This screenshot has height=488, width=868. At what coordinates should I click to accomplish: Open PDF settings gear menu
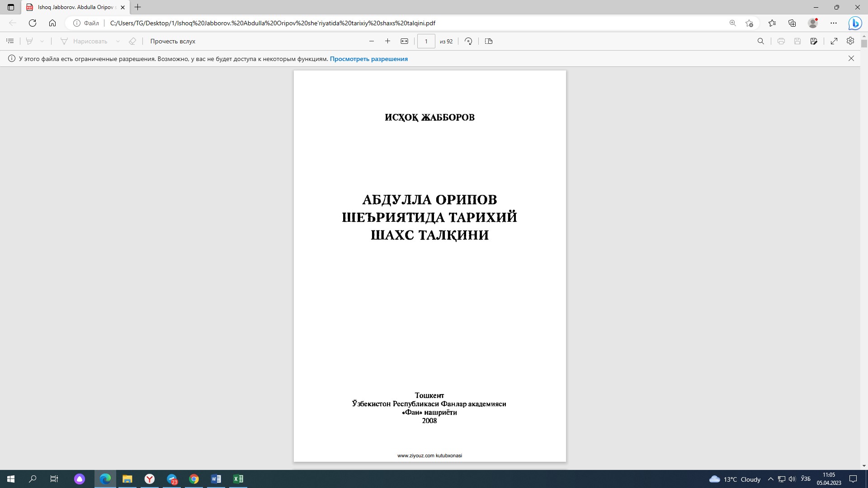click(x=850, y=41)
